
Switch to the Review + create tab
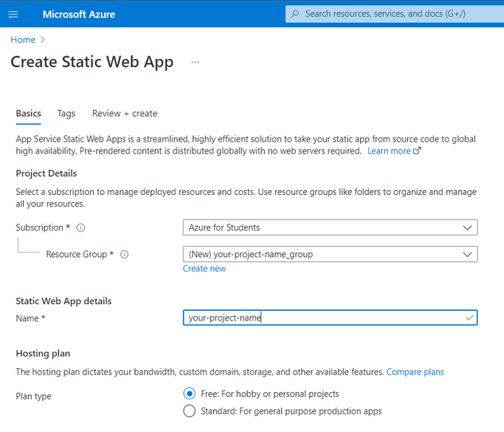click(x=125, y=114)
